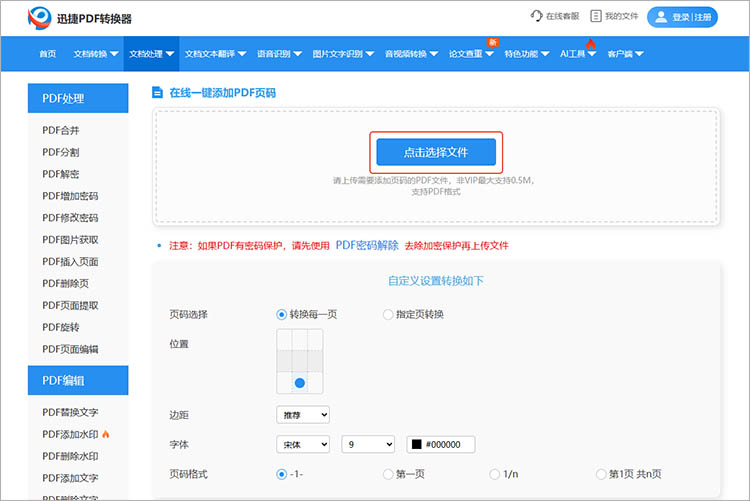Open PDF增加密码 in the sidebar
Image resolution: width=750 pixels, height=501 pixels.
[70, 196]
